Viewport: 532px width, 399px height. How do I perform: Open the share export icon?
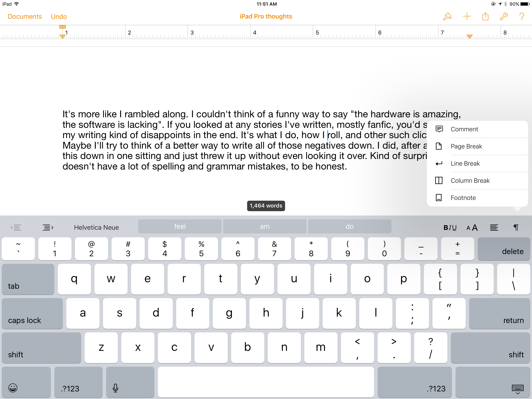pos(485,16)
